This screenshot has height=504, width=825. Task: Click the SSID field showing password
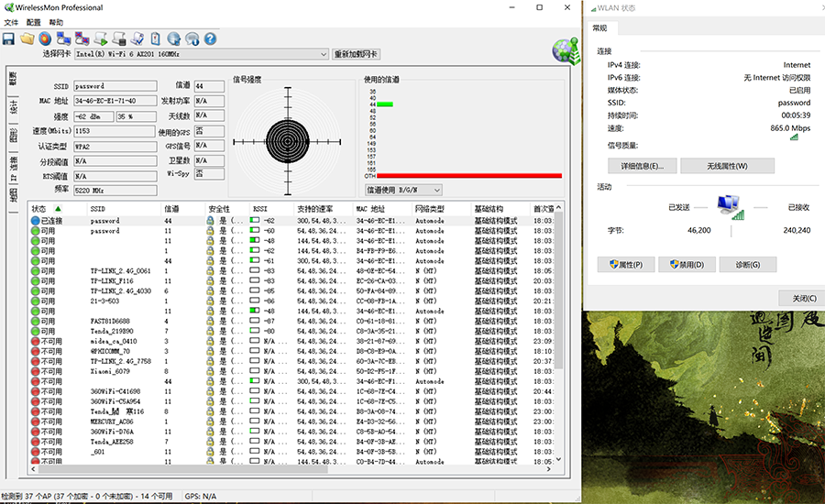coord(115,86)
